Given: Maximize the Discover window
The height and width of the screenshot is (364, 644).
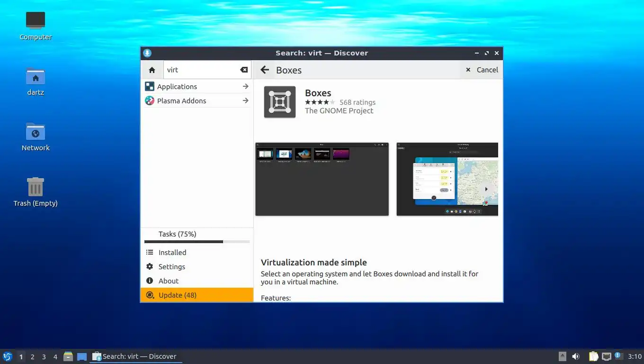Looking at the screenshot, I should pyautogui.click(x=486, y=53).
